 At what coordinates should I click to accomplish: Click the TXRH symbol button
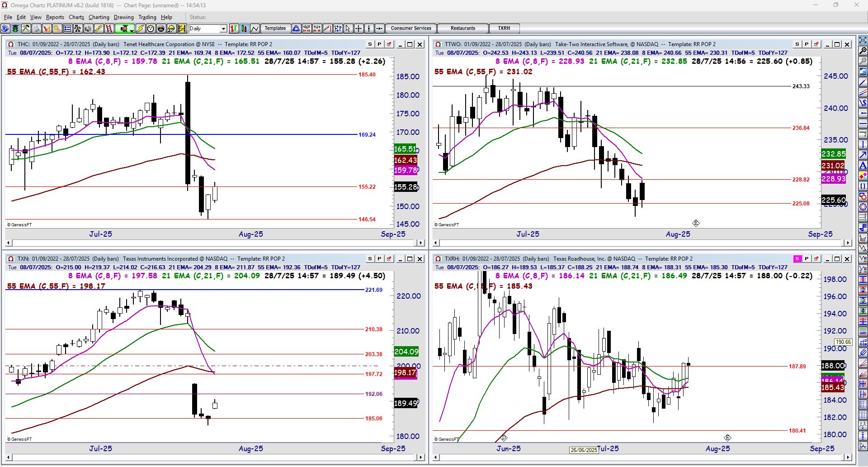[504, 29]
